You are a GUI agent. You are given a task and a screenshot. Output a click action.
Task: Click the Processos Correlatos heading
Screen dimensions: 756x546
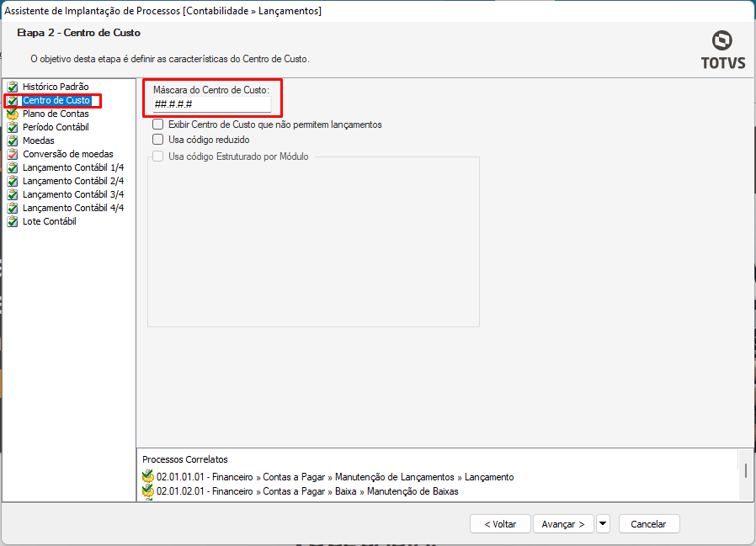184,459
